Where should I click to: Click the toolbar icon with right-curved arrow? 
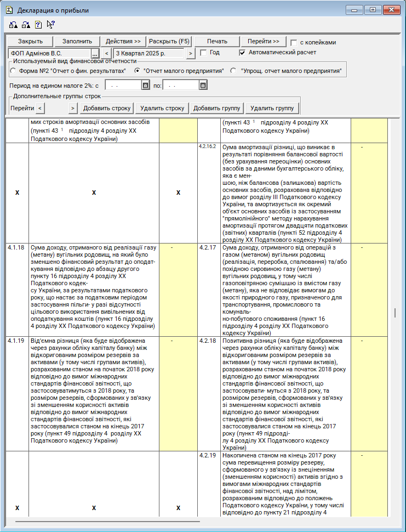tap(25, 25)
